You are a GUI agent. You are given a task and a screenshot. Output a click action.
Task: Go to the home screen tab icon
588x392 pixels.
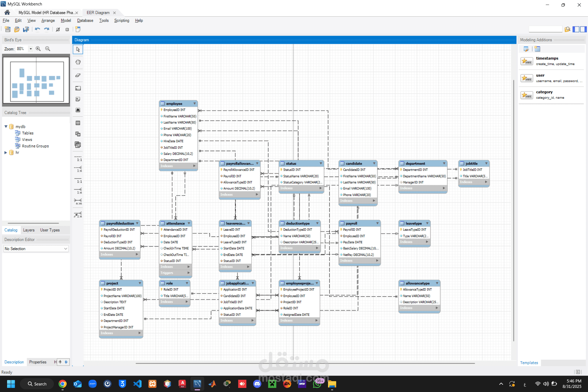click(7, 13)
